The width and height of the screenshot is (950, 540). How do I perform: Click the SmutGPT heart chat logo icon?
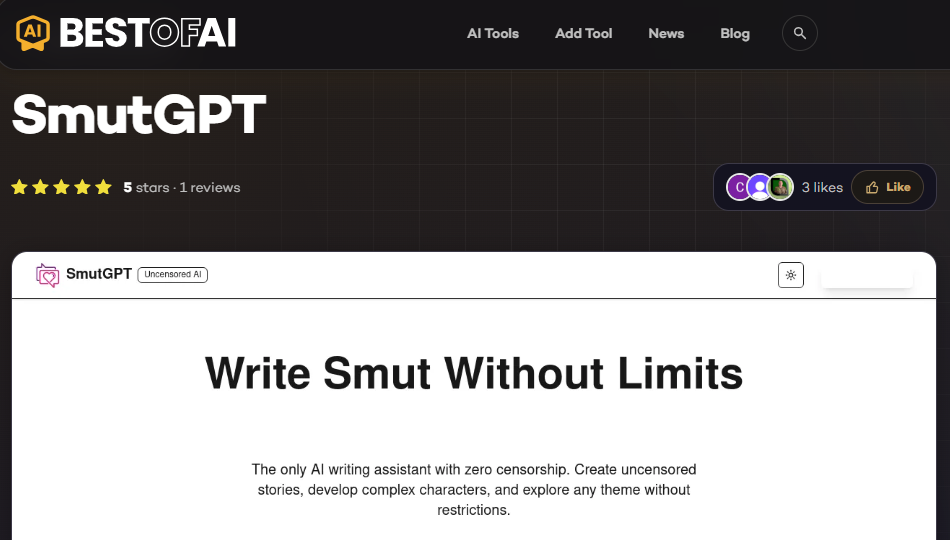(47, 275)
